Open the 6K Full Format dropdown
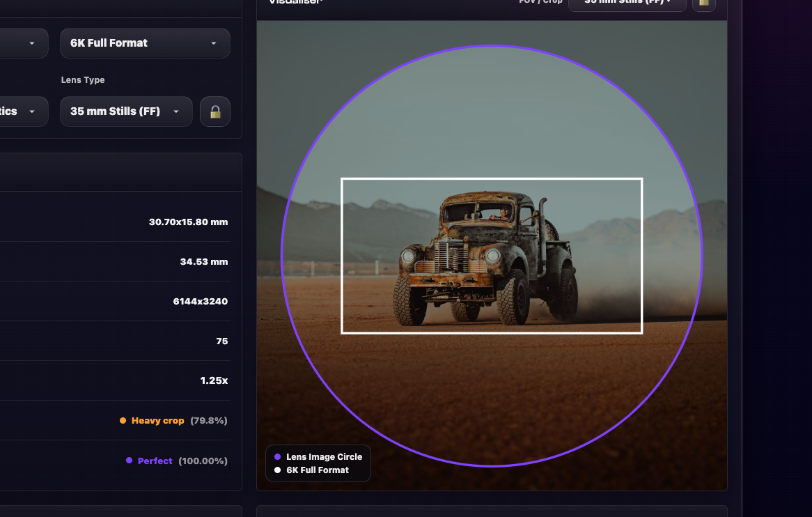Viewport: 812px width, 517px height. tap(145, 43)
